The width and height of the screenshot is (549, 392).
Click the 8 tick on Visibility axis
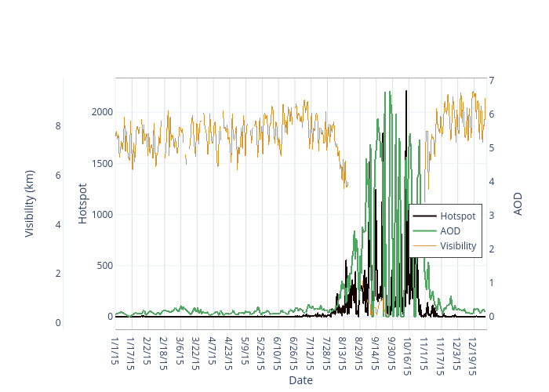pos(58,125)
